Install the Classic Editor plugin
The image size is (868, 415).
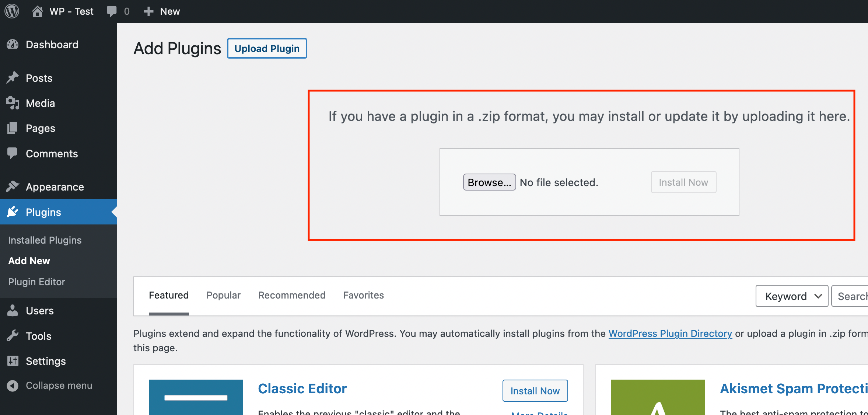535,391
